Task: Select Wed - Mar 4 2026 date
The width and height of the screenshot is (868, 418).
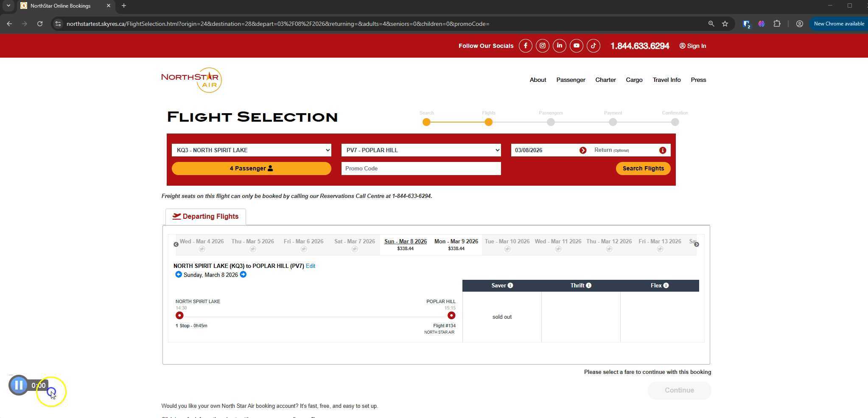Action: (202, 245)
